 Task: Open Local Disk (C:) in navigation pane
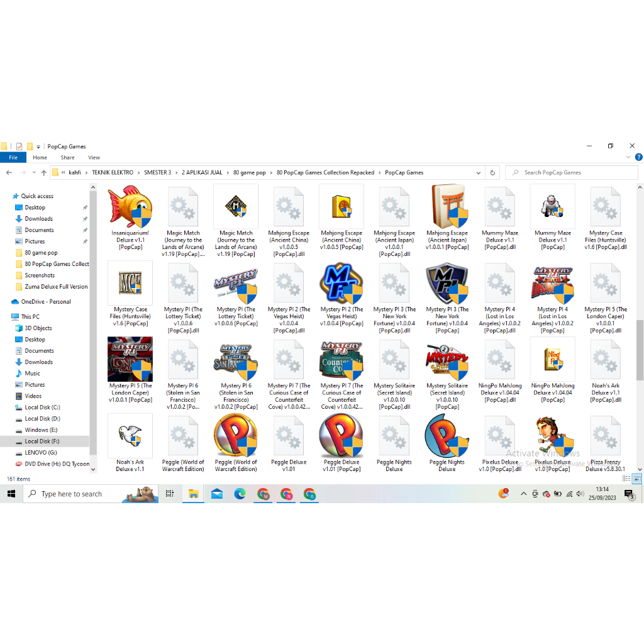pos(42,407)
